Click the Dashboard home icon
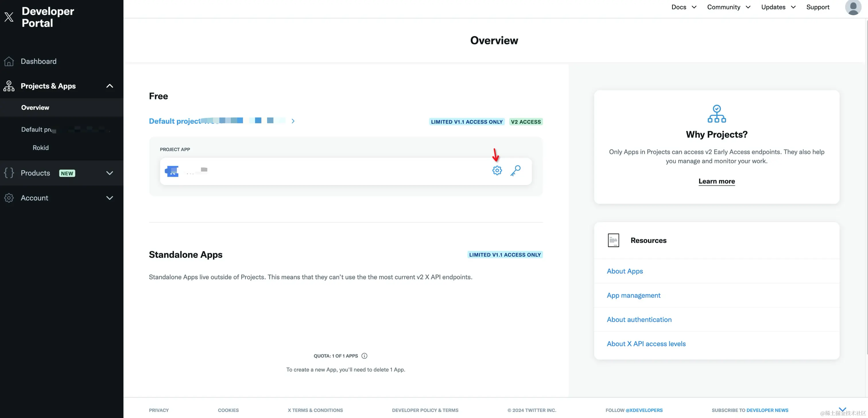This screenshot has height=418, width=868. pos(9,61)
